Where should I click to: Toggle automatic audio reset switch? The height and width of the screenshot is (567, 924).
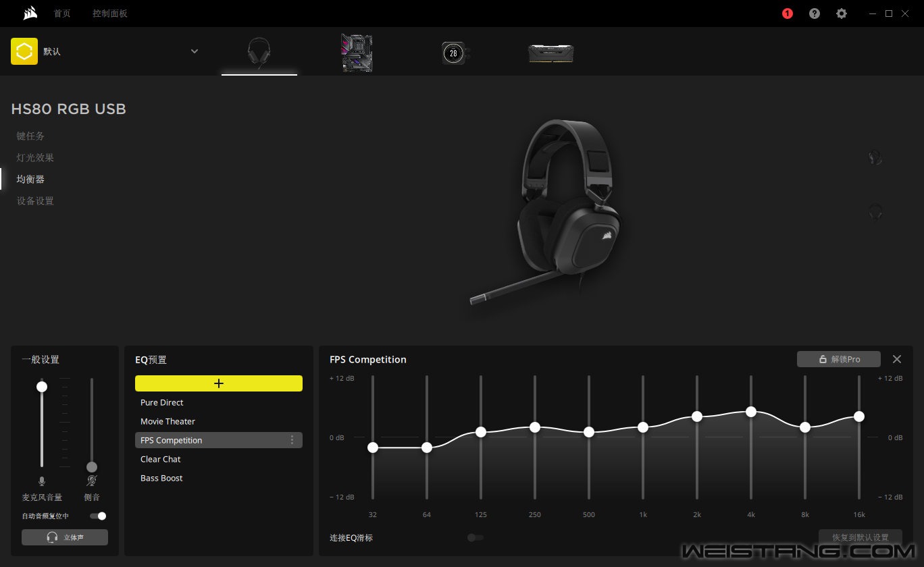98,516
